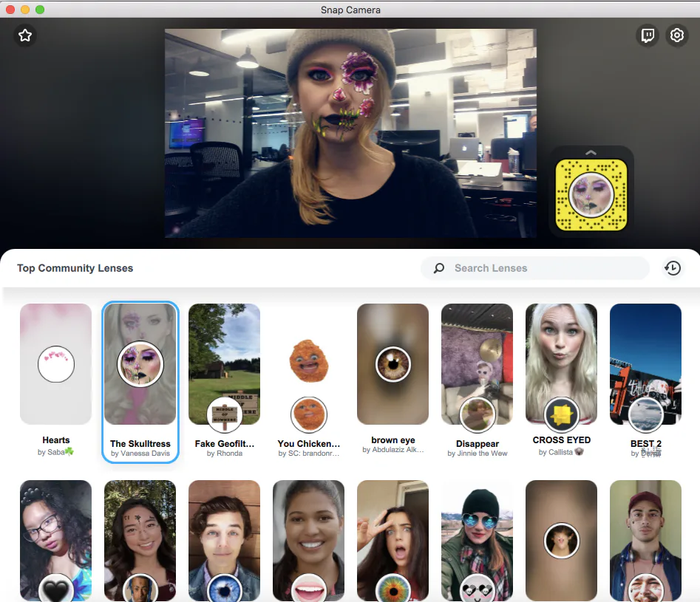
Task: Click the 'Top Community Lenses' heading
Action: (75, 268)
